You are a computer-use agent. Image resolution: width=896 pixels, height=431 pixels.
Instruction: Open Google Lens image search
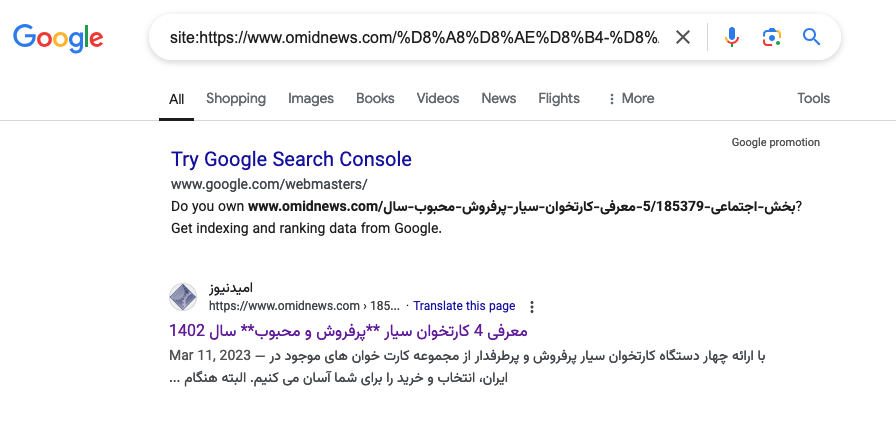(x=771, y=37)
